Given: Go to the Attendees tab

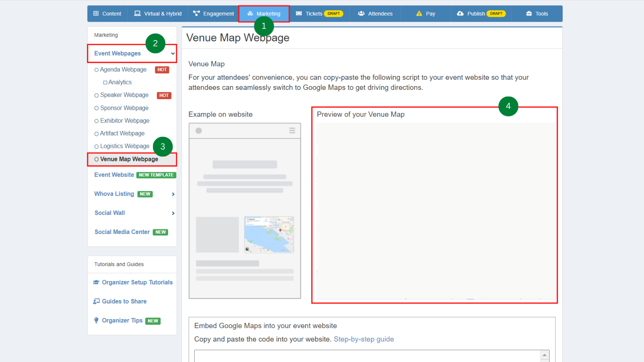Looking at the screenshot, I should pyautogui.click(x=375, y=14).
